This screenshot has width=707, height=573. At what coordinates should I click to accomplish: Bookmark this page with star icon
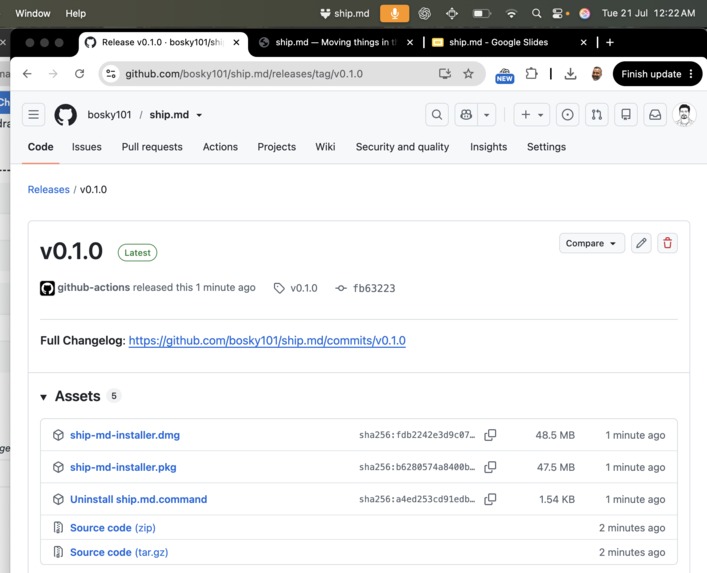pos(468,73)
